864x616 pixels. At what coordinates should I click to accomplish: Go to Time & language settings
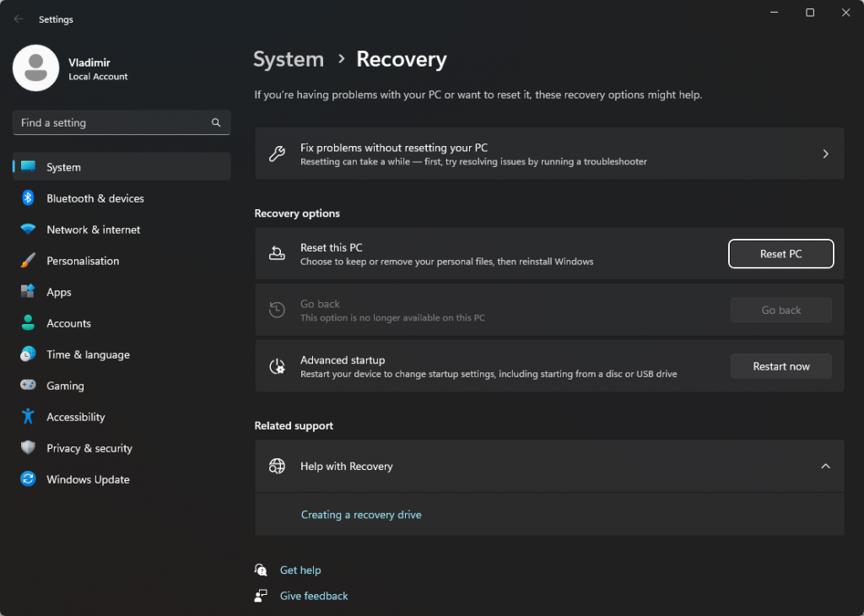point(88,354)
